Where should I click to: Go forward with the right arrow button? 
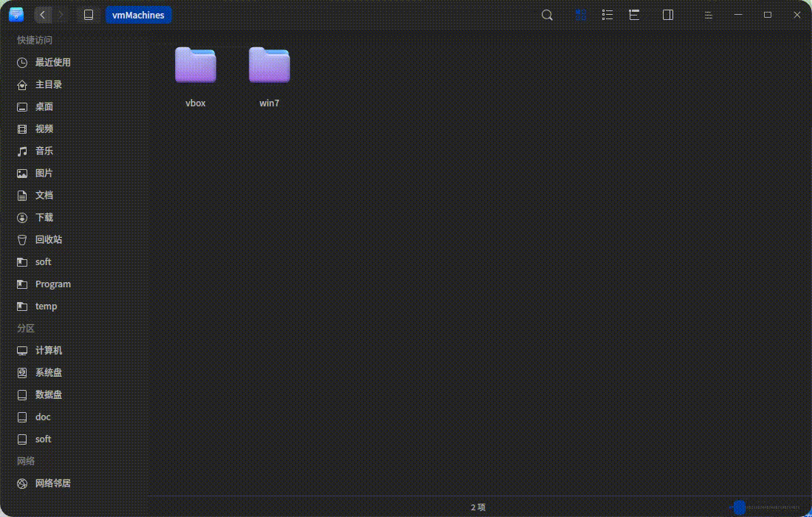(61, 15)
